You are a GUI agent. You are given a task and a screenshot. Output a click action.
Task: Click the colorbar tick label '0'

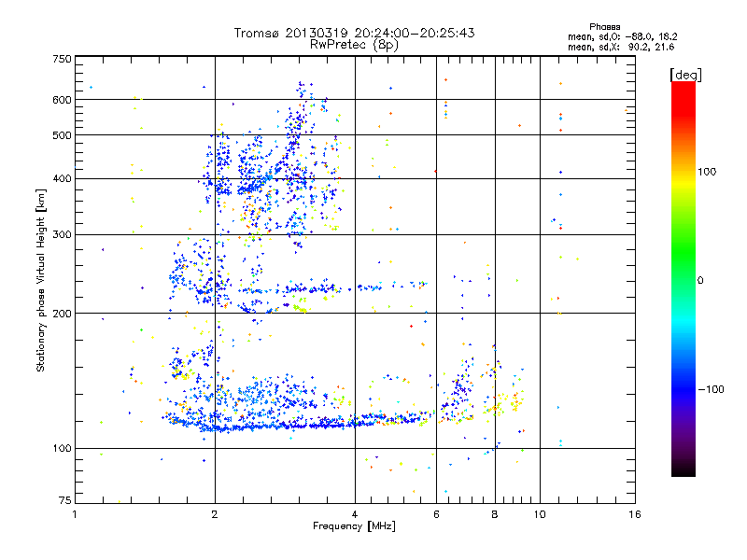tap(700, 281)
